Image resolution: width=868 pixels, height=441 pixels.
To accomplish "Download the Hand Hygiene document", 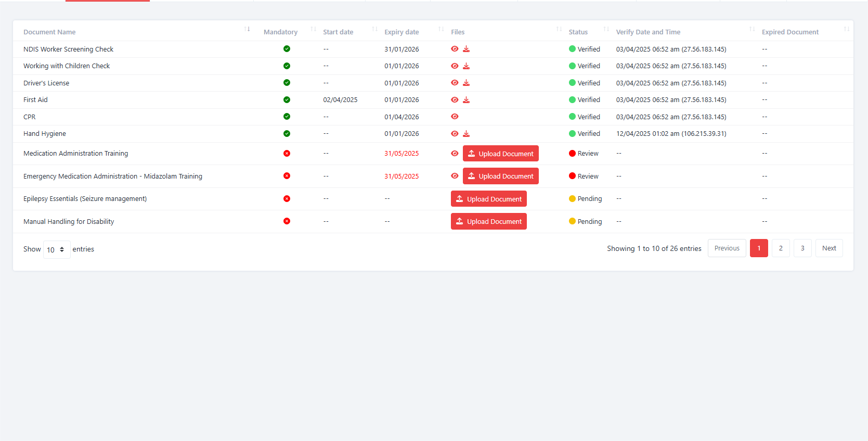I will point(467,134).
